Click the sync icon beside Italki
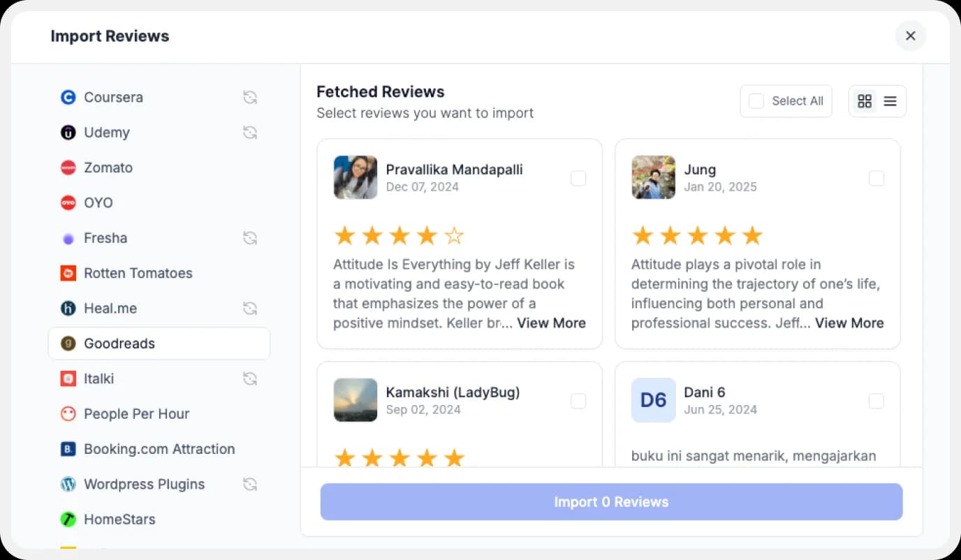961x560 pixels. coord(250,378)
